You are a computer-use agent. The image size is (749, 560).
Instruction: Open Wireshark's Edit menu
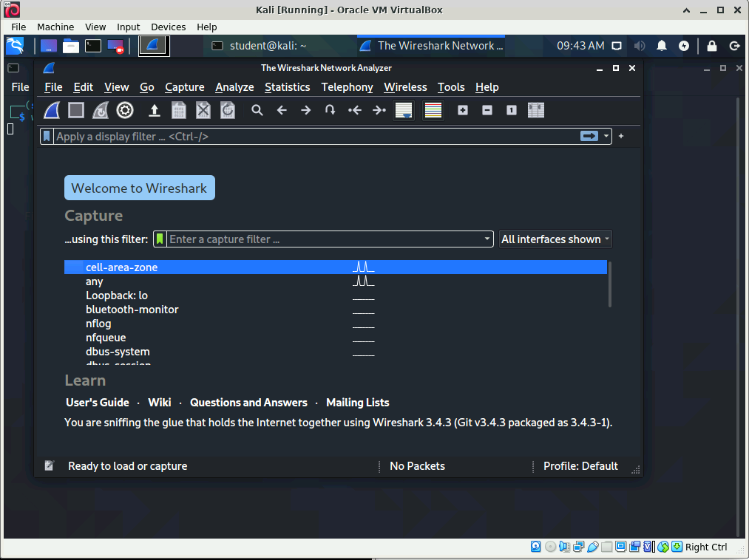83,87
